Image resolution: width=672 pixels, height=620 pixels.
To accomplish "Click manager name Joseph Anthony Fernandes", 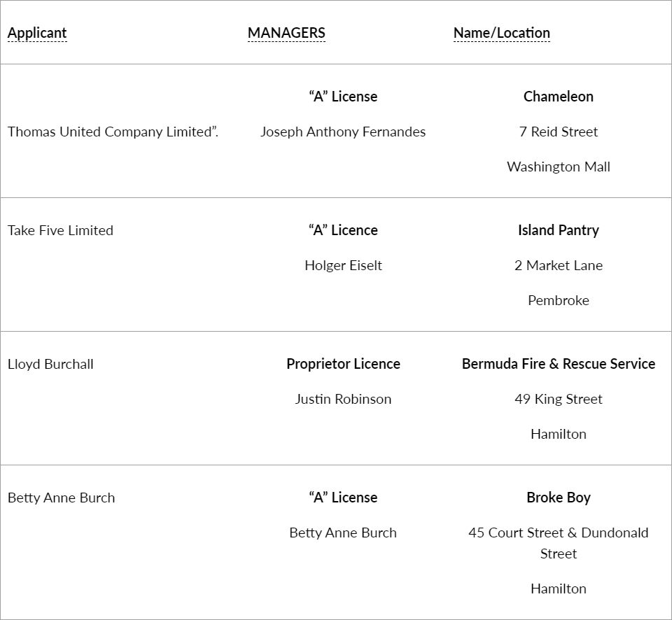I will (343, 132).
